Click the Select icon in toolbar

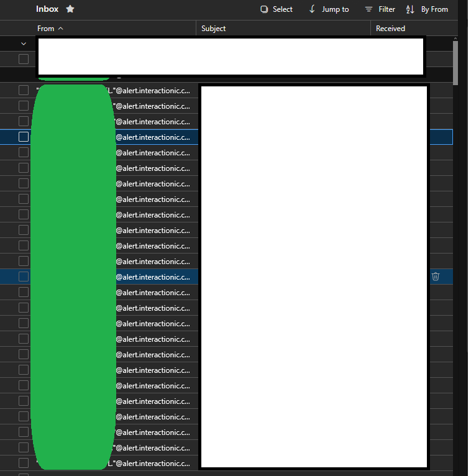pyautogui.click(x=264, y=9)
